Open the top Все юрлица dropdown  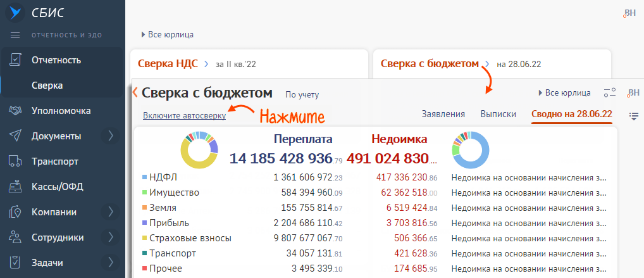click(168, 35)
